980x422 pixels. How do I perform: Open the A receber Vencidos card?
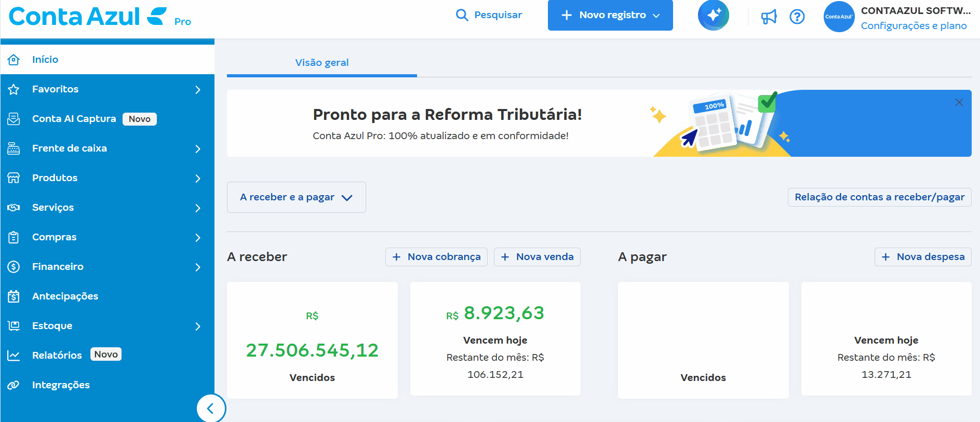(x=312, y=341)
